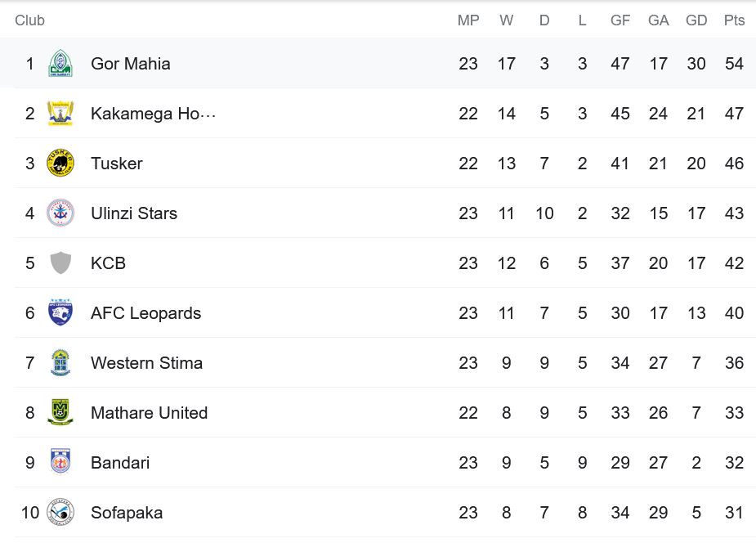Open the truncated Kakamega Ho… team name

(x=153, y=114)
